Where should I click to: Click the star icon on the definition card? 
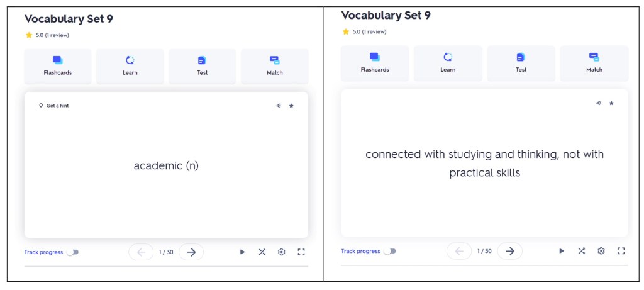pos(611,103)
